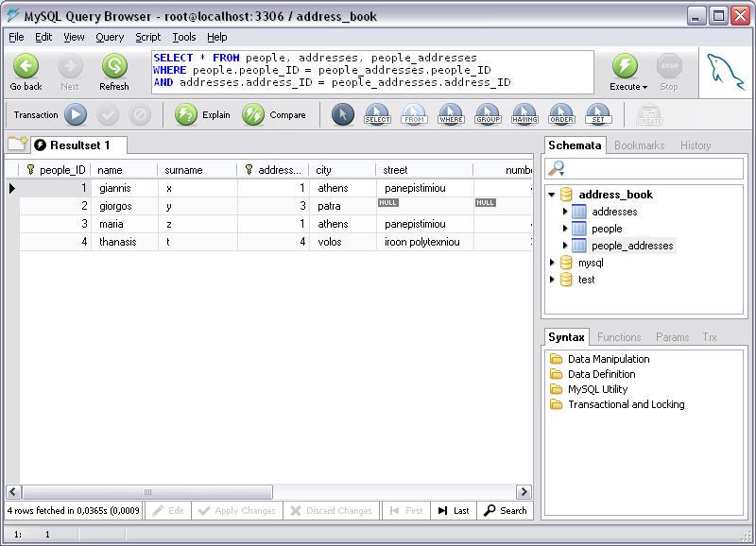Expand the people table node
The width and height of the screenshot is (756, 546).
point(564,229)
